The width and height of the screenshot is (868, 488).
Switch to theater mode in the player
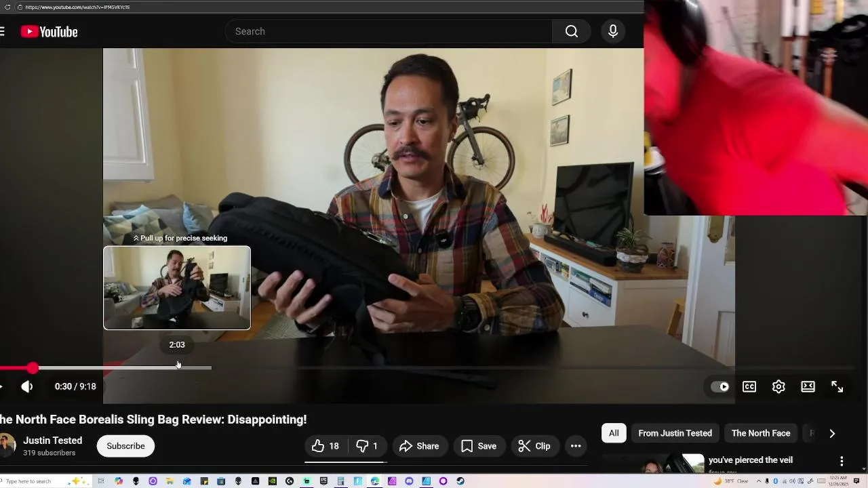808,386
